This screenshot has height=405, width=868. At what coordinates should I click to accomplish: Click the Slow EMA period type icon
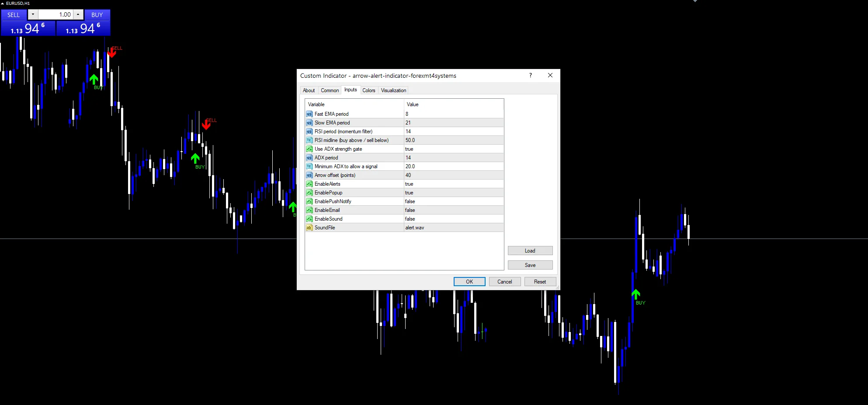point(309,123)
